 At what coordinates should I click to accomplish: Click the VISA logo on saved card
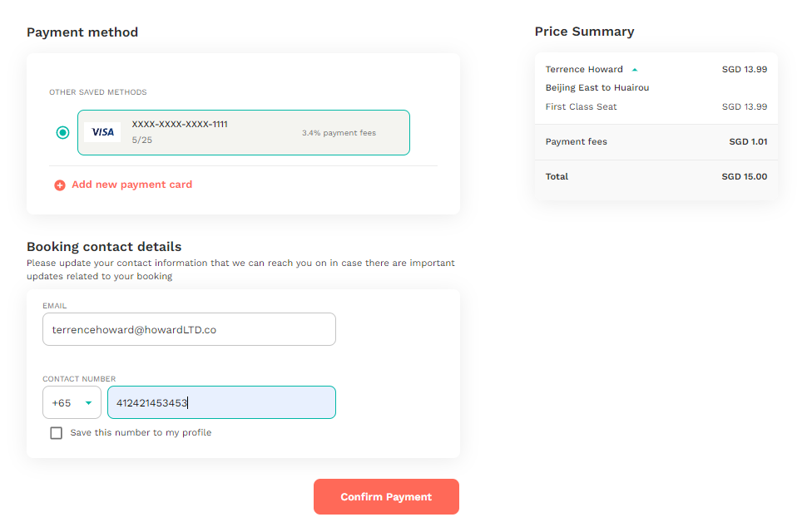tap(102, 132)
